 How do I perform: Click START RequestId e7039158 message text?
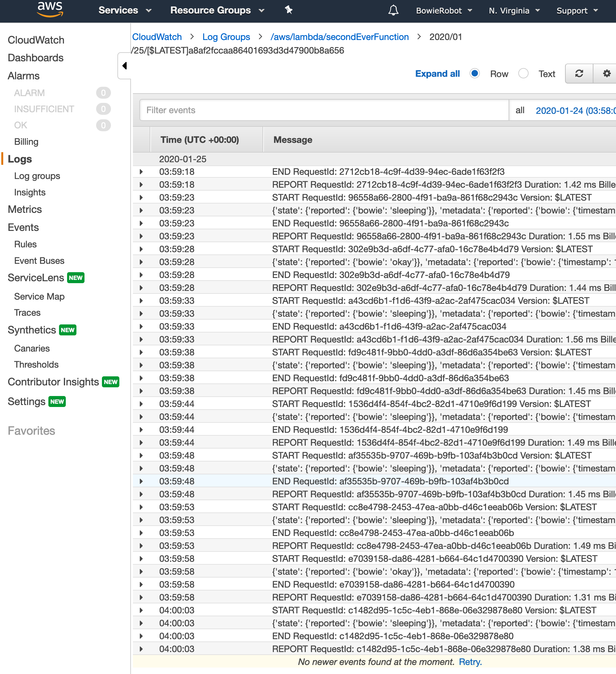pos(434,559)
